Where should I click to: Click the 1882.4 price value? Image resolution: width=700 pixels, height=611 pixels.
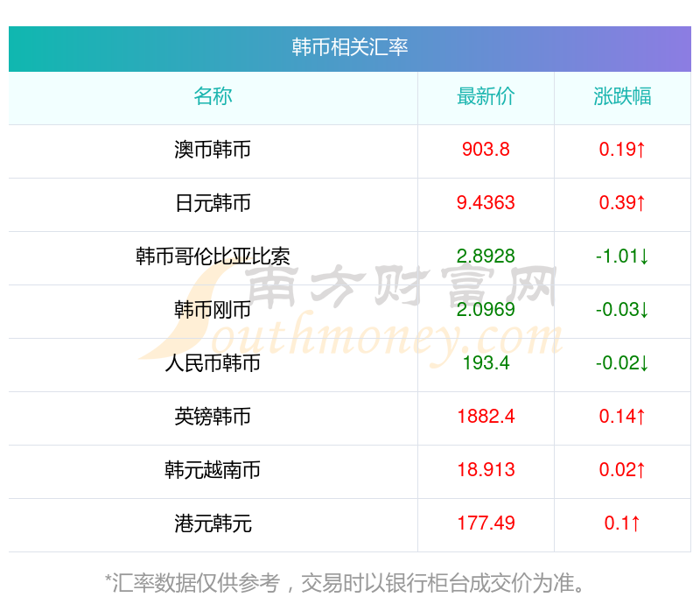[x=486, y=417]
